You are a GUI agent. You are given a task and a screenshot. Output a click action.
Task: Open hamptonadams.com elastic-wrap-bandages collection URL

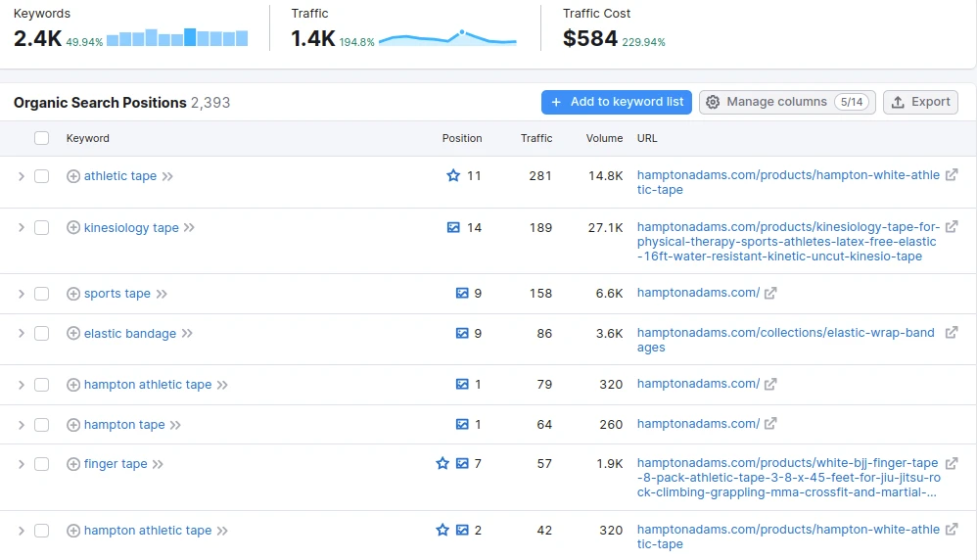786,340
